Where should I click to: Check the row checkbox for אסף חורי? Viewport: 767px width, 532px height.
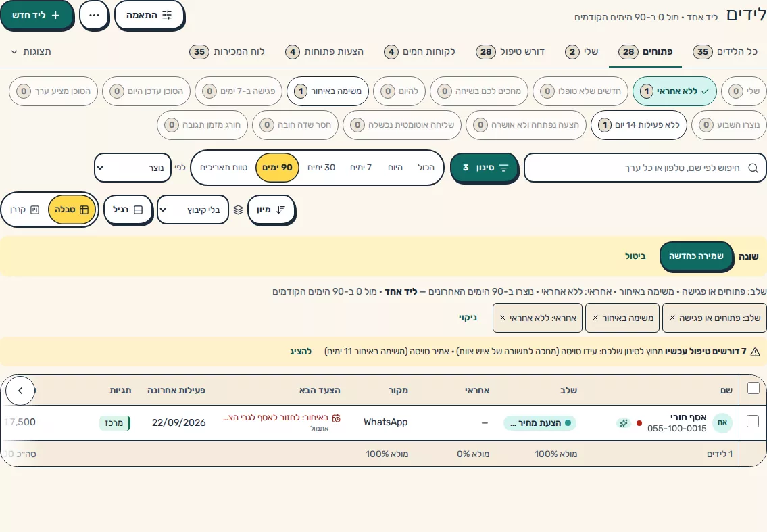pyautogui.click(x=753, y=421)
